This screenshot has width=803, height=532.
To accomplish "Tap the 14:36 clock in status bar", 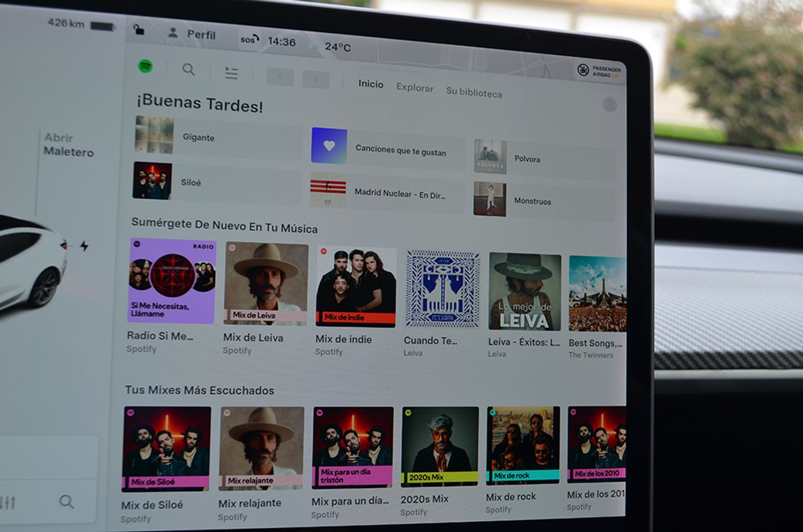I will click(x=282, y=42).
